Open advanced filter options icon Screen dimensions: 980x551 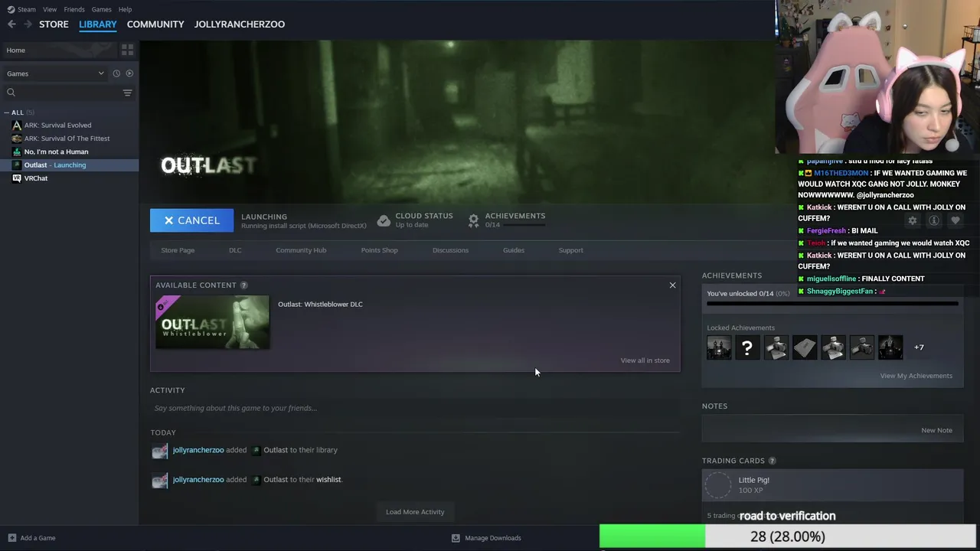[128, 93]
